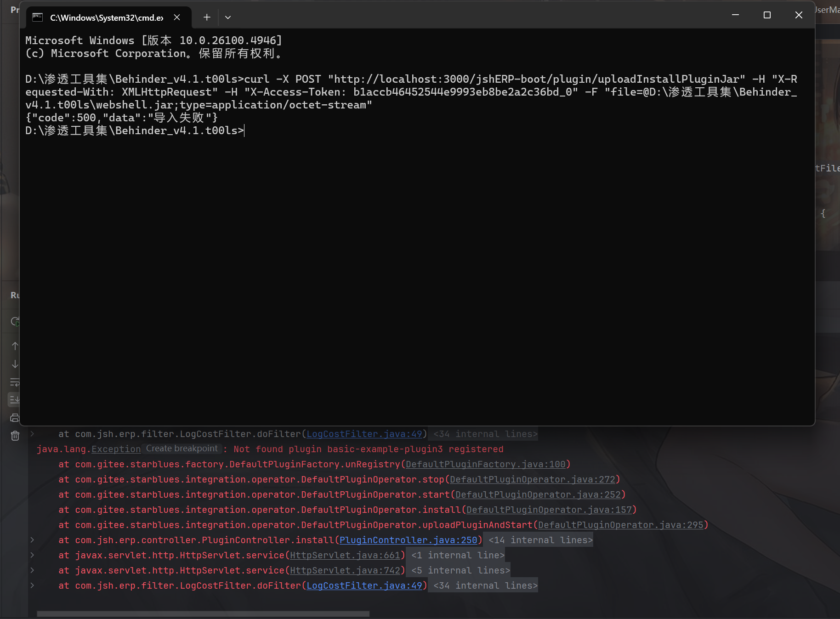Click Create breakpoint next to Exception
The image size is (840, 619).
182,449
